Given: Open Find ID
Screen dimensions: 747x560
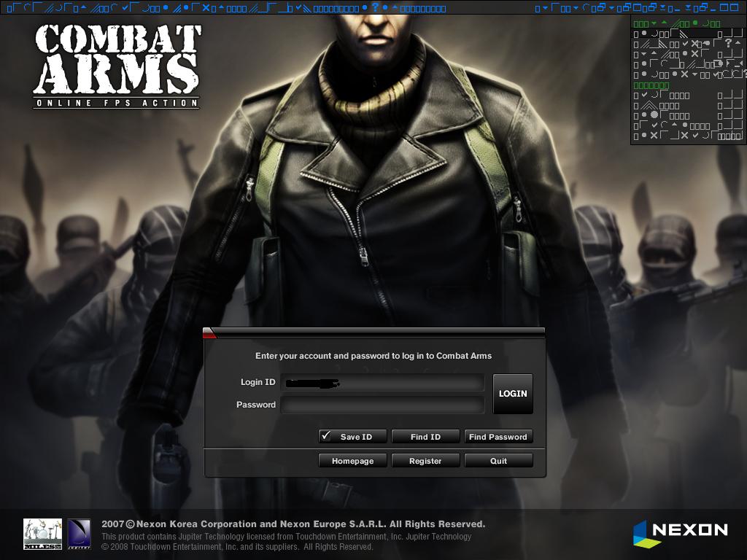Looking at the screenshot, I should click(425, 436).
